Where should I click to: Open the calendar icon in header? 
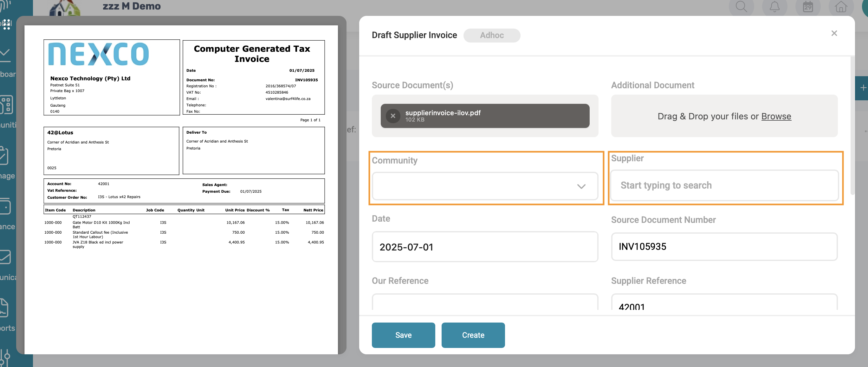point(808,6)
